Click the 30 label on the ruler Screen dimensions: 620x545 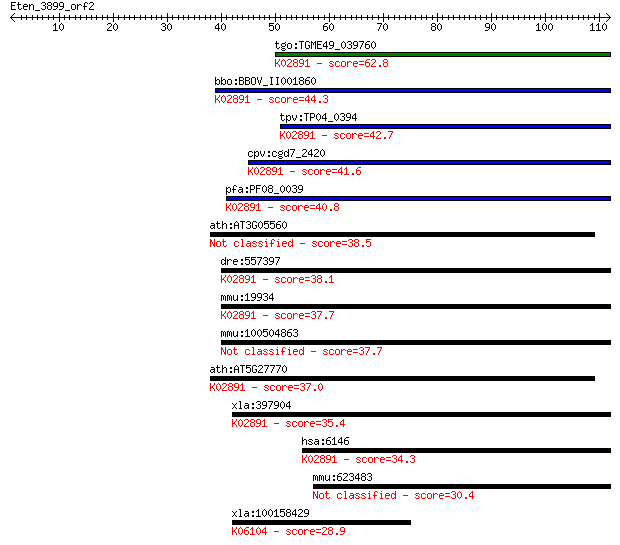click(x=166, y=27)
